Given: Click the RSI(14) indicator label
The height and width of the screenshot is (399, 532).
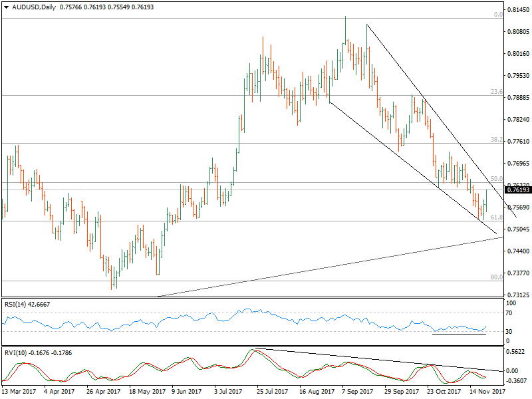Looking at the screenshot, I should pos(16,304).
